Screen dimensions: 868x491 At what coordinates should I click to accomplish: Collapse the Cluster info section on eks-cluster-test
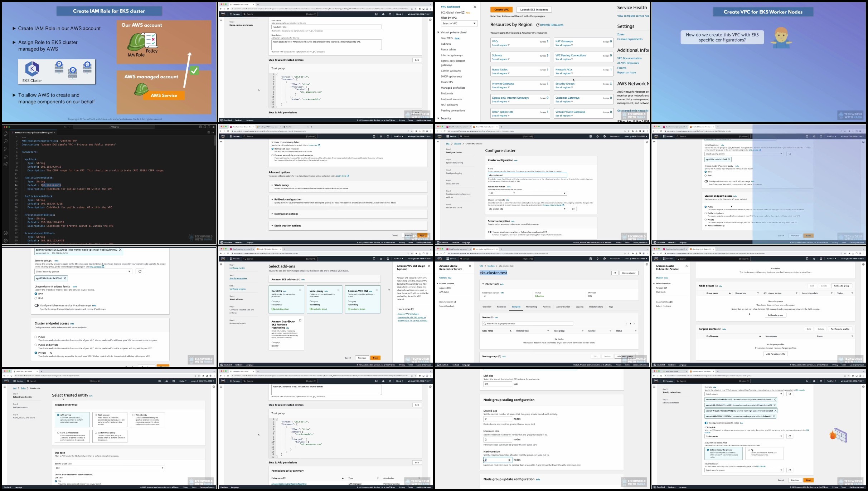(x=483, y=284)
